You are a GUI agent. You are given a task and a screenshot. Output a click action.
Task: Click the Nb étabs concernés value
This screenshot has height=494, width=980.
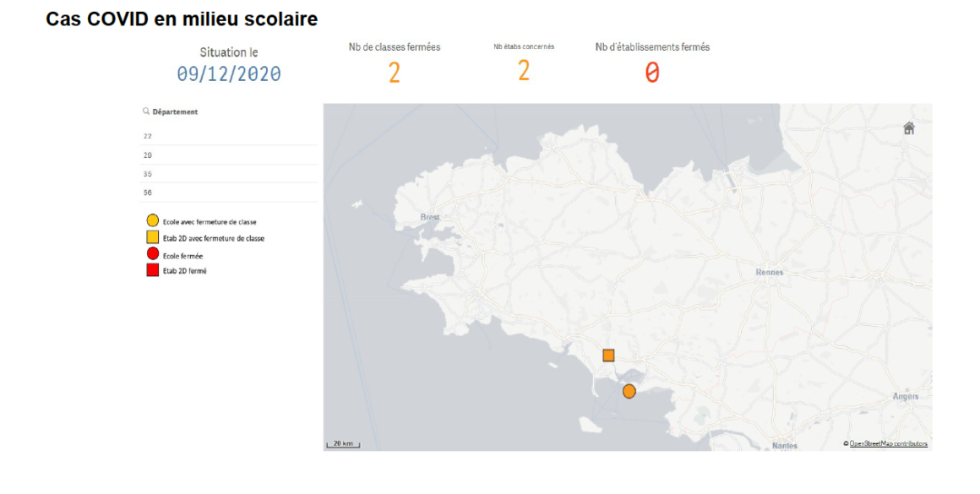click(x=524, y=71)
